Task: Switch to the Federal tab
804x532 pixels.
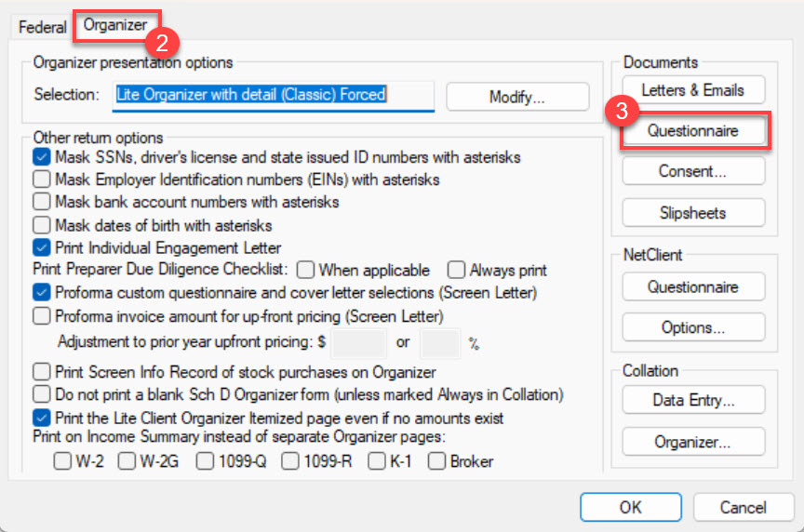Action: coord(43,27)
